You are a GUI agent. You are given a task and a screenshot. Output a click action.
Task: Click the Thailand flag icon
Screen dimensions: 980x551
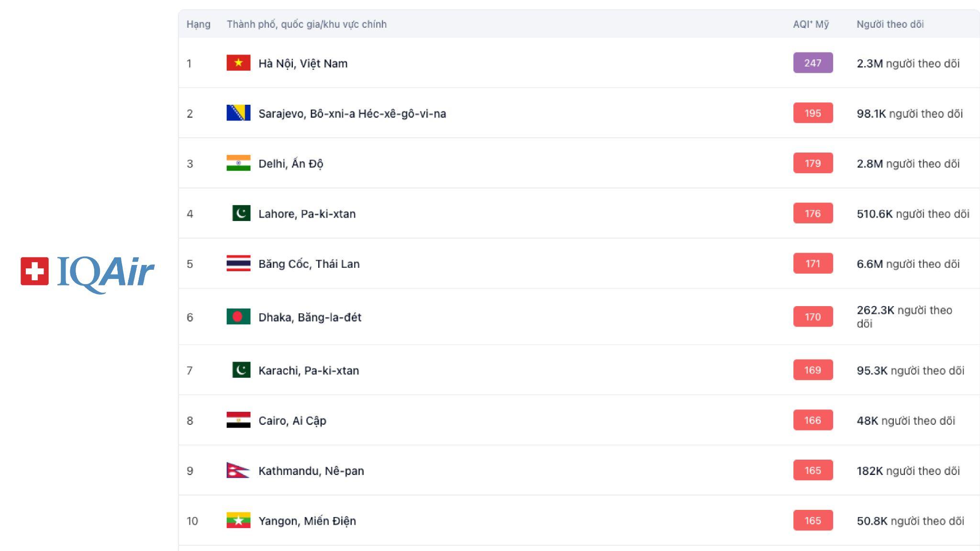pos(238,264)
